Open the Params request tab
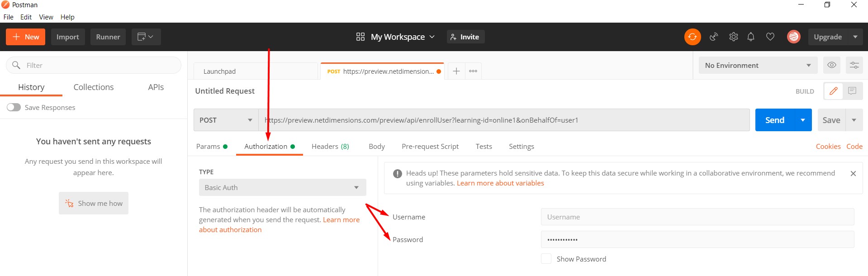 coord(212,147)
